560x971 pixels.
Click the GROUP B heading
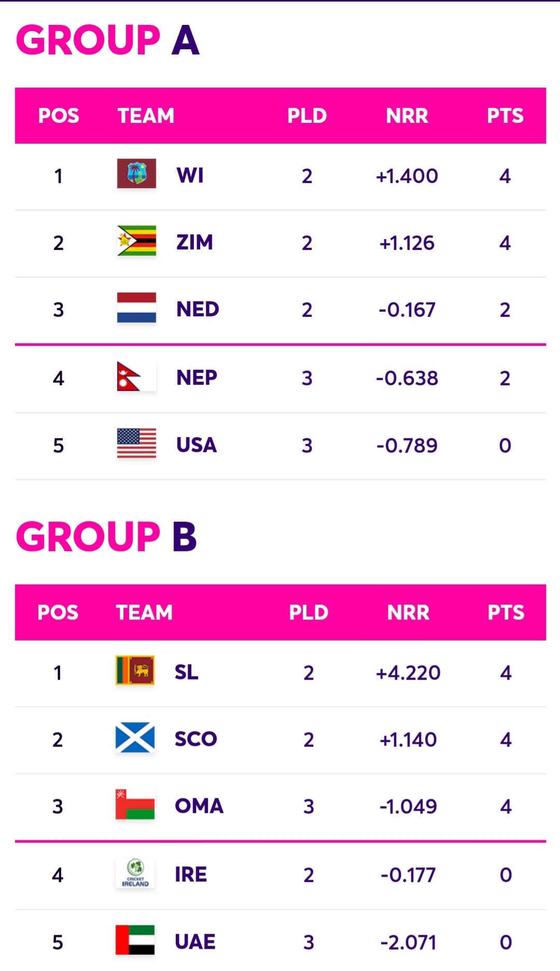tap(106, 536)
